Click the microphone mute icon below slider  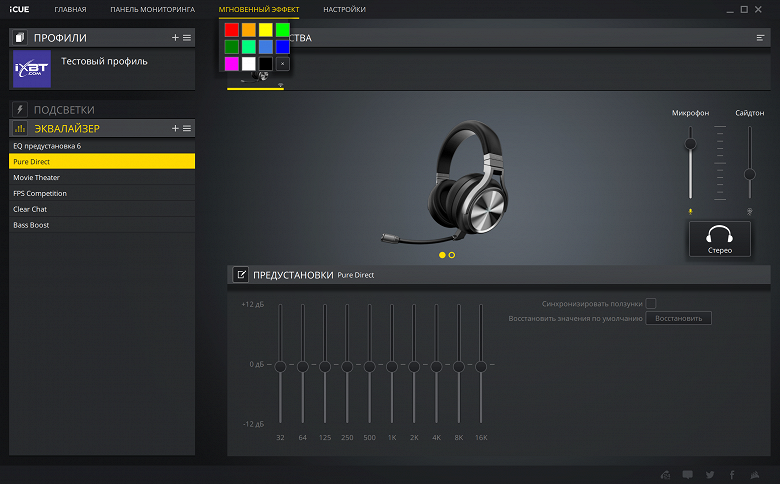[x=690, y=211]
